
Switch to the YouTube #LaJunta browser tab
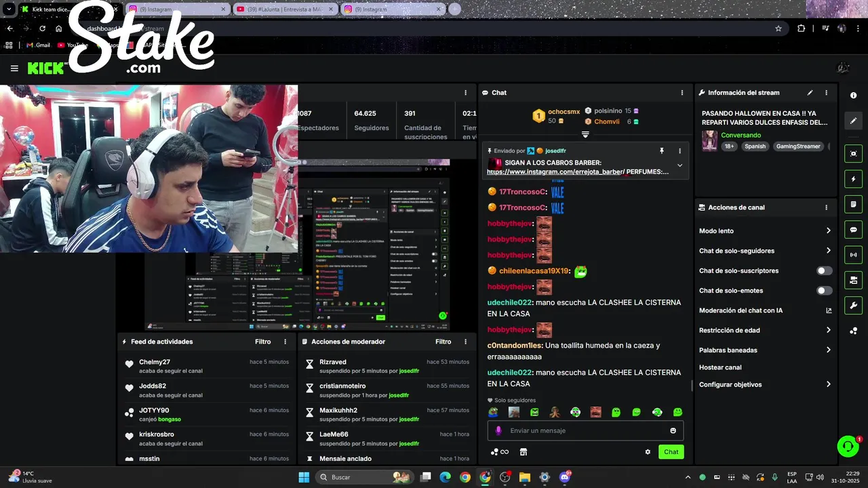pos(285,9)
